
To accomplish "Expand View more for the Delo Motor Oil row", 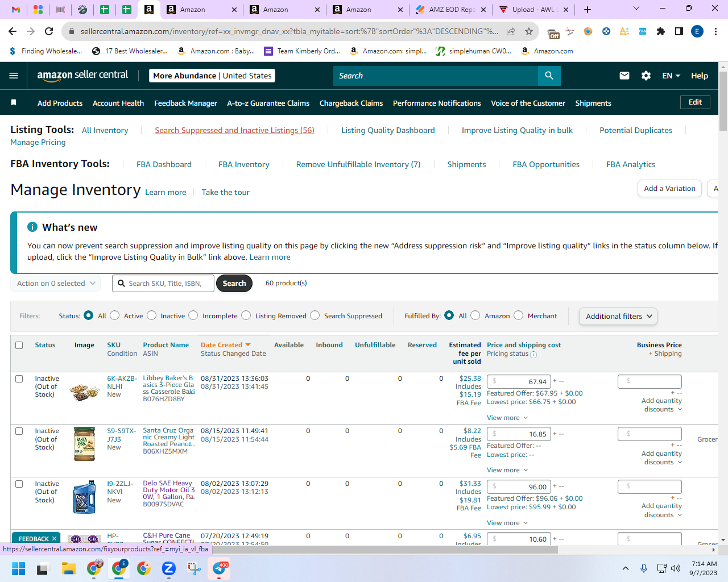I will [x=507, y=523].
